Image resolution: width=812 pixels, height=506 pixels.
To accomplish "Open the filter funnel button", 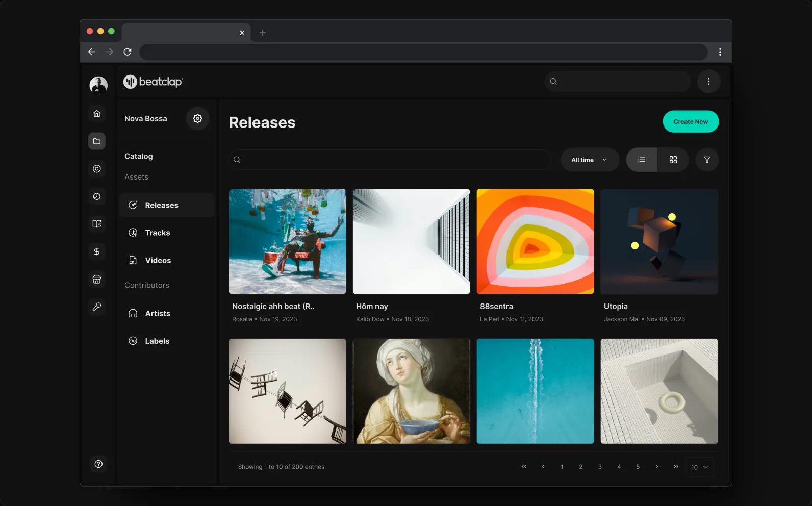I will click(707, 160).
